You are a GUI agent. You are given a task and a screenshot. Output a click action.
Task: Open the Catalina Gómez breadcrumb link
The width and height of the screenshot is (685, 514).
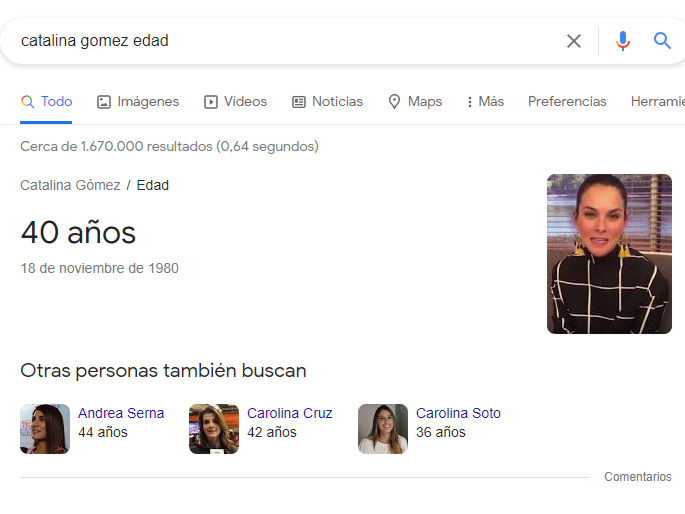point(70,185)
